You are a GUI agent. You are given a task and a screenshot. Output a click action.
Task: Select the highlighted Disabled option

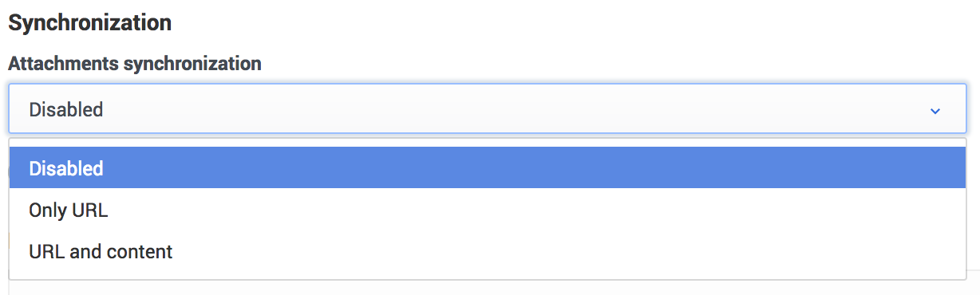488,168
